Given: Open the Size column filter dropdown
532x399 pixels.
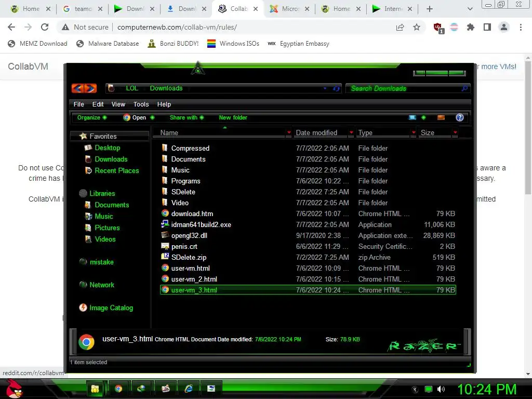Looking at the screenshot, I should 455,132.
